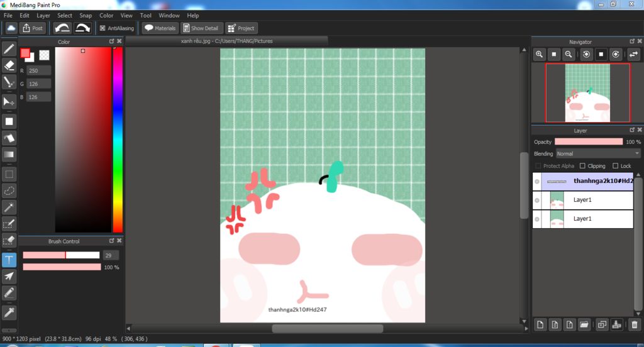
Task: Hide the thanhnga2k10#Hd2 text layer
Action: (x=537, y=182)
